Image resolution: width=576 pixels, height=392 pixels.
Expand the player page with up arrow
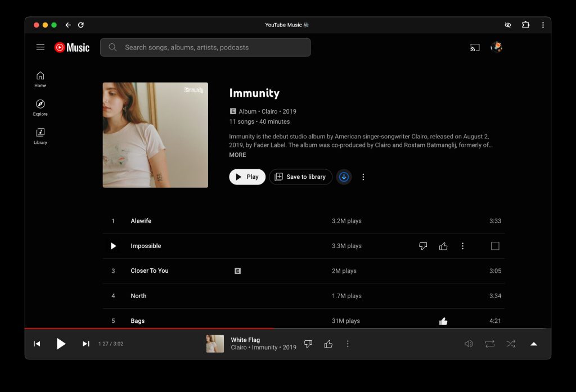[x=534, y=344]
